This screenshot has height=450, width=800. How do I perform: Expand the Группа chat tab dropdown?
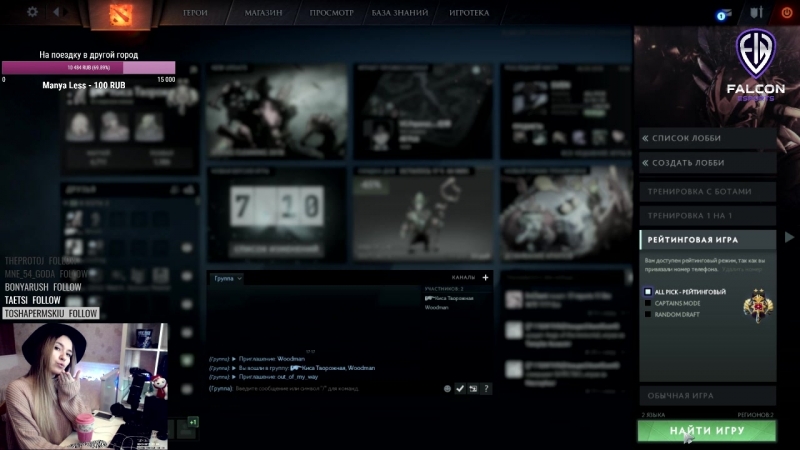click(226, 278)
